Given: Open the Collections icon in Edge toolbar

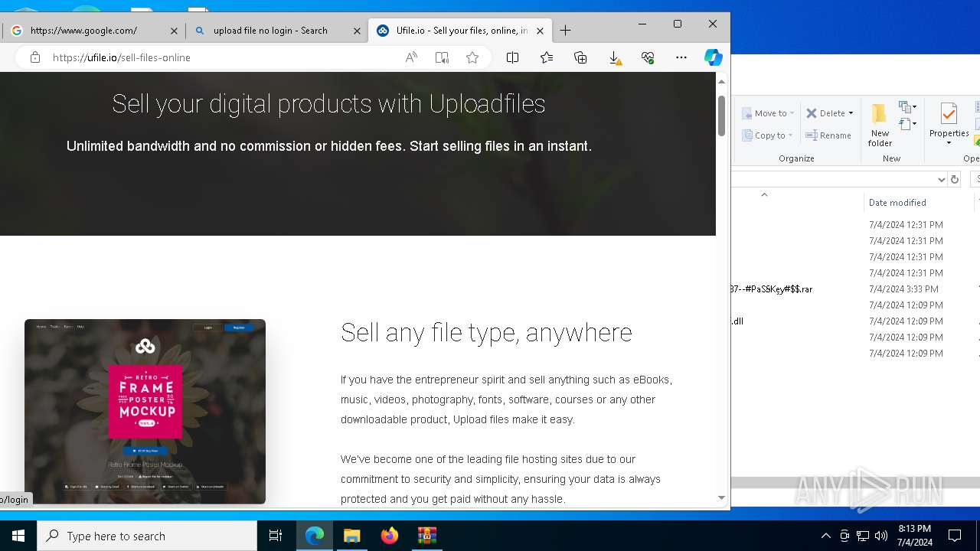Looking at the screenshot, I should [580, 57].
